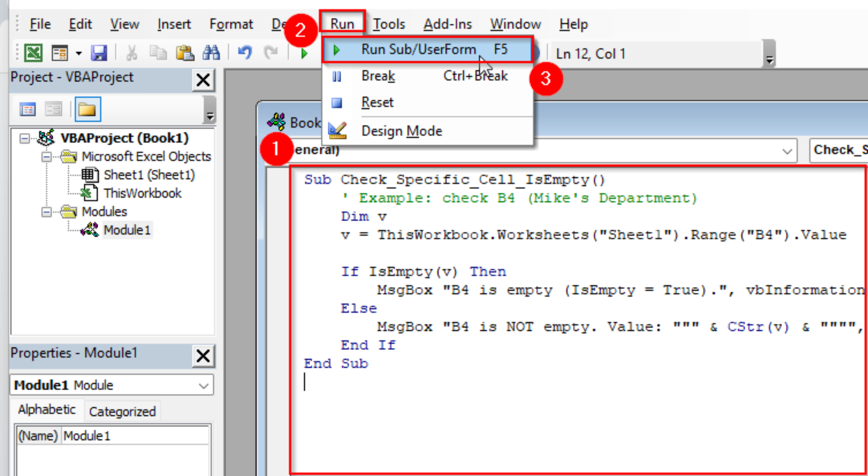This screenshot has height=476, width=868.
Task: Collapse the Microsoft Excel Objects node
Action: pyautogui.click(x=46, y=156)
